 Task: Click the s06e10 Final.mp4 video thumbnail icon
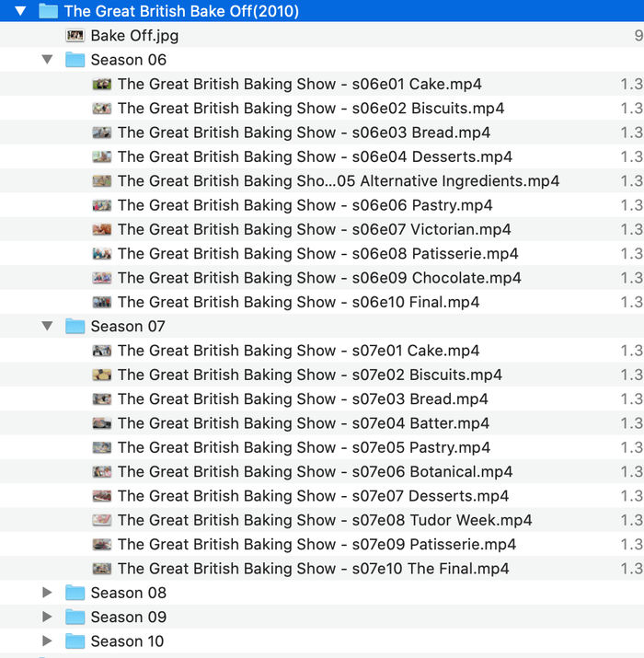[102, 302]
